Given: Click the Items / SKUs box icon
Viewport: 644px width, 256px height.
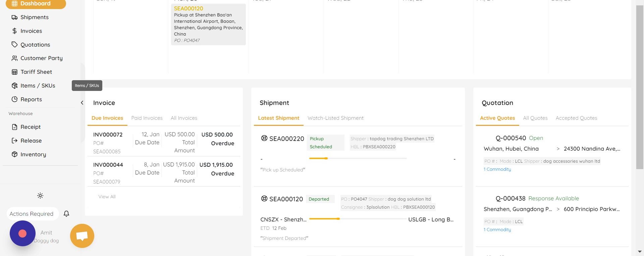Looking at the screenshot, I should 14,86.
